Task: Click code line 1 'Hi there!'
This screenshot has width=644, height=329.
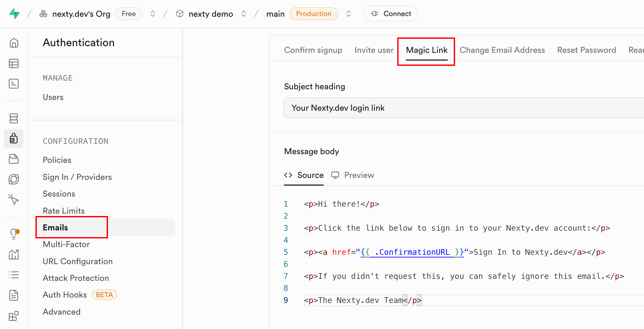Action: tap(341, 204)
